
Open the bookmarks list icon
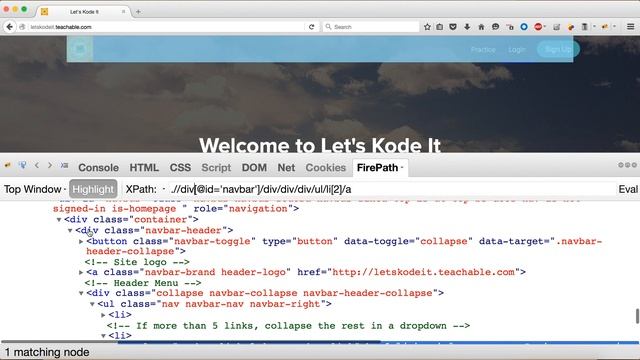click(440, 27)
